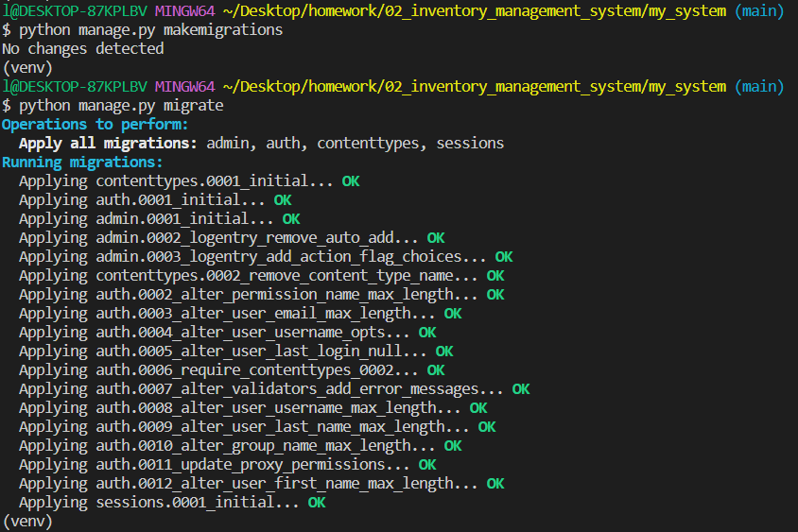Screen dimensions: 798x532
Task: Click the first prompt's '(main)' branch label
Action: pyautogui.click(x=759, y=11)
